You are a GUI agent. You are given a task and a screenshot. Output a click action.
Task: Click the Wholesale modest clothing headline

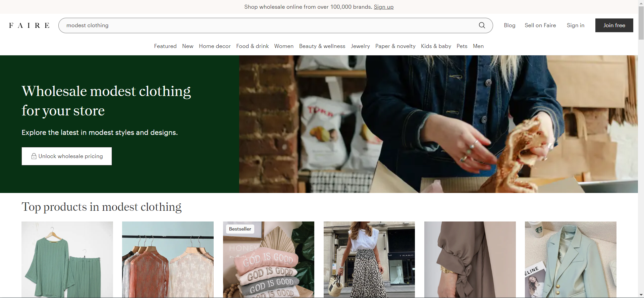(x=106, y=101)
